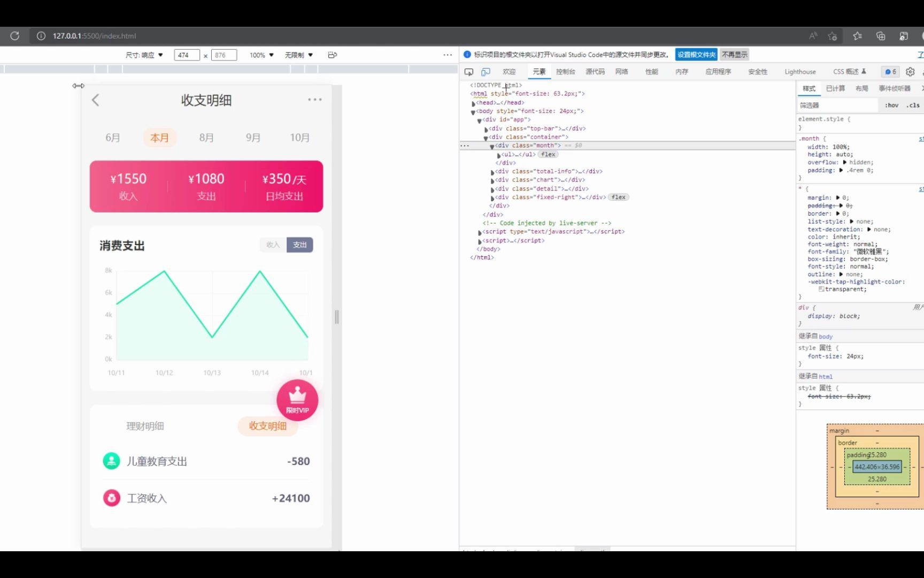The height and width of the screenshot is (578, 924).
Task: Open the Lighthouse tab
Action: coord(799,71)
